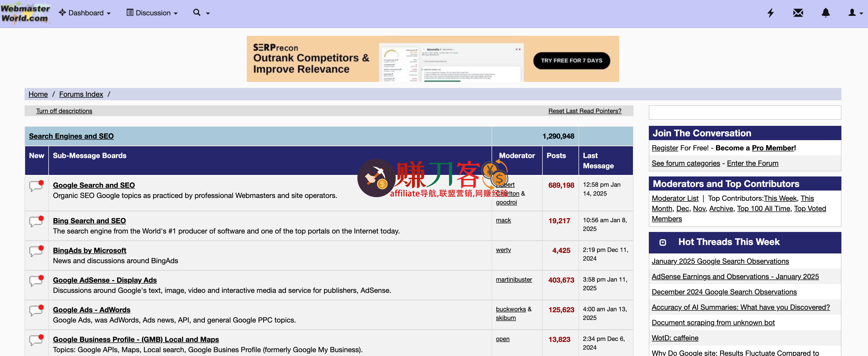The height and width of the screenshot is (356, 868).
Task: Expand the Dashboard dropdown menu
Action: pos(85,13)
